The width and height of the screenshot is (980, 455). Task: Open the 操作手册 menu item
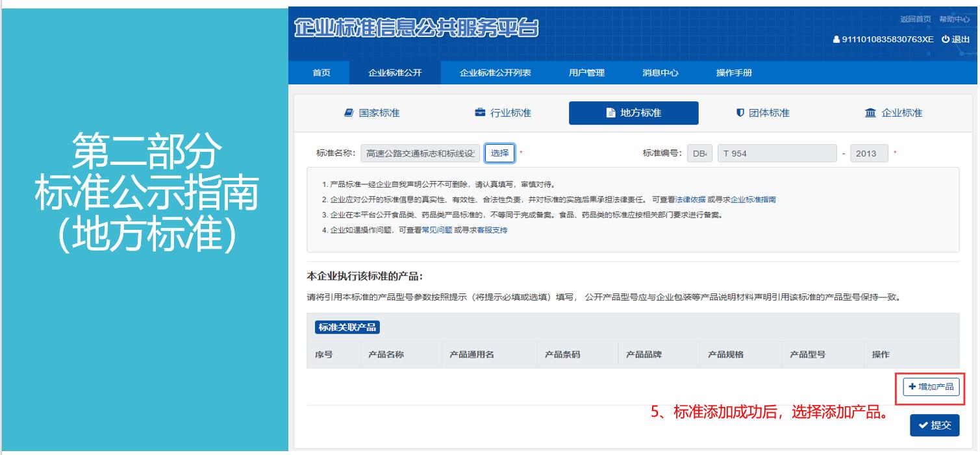click(734, 73)
